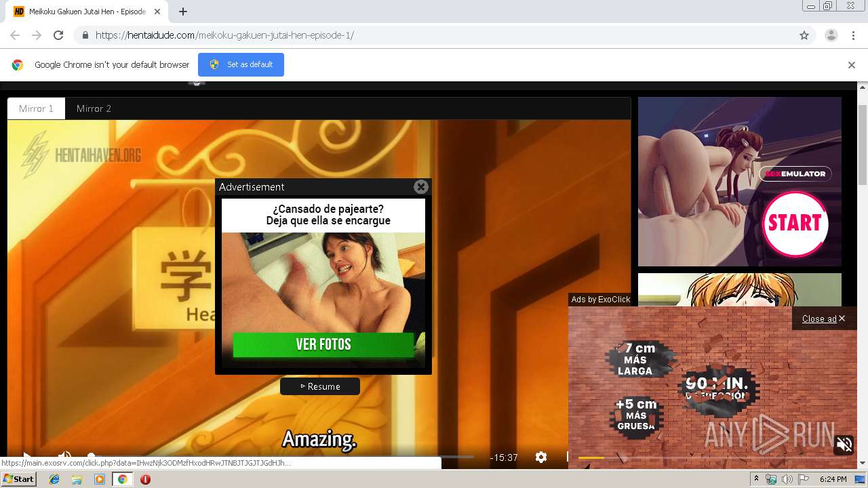The height and width of the screenshot is (488, 868).
Task: Click the Ads by ExoClick label
Action: click(600, 300)
